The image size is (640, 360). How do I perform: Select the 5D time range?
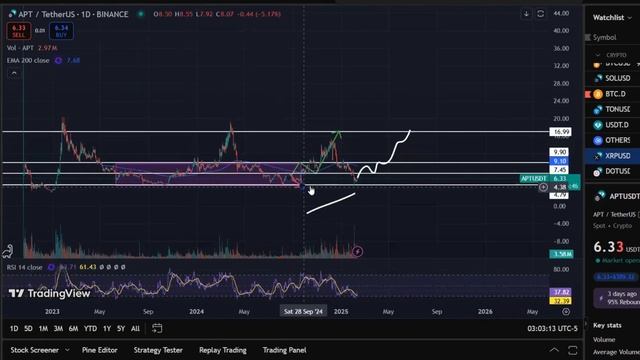28,329
